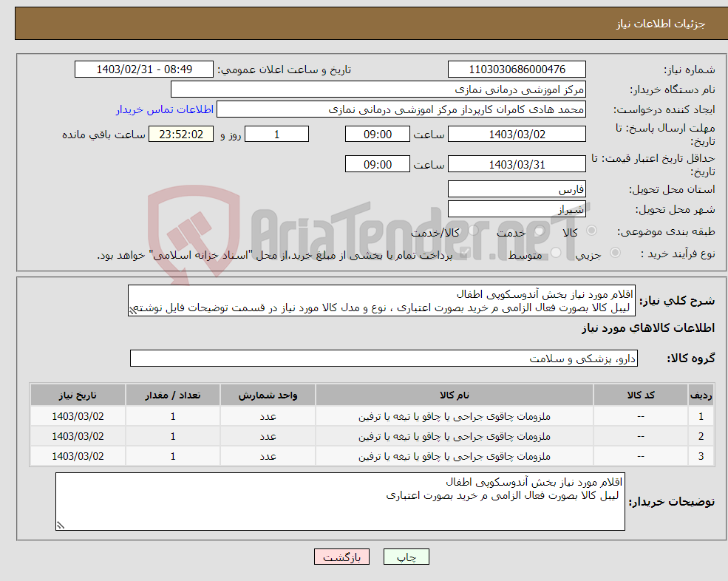Viewport: 728px width, 581px height.
Task: Click the unit cell عدد in row 1
Action: (268, 417)
